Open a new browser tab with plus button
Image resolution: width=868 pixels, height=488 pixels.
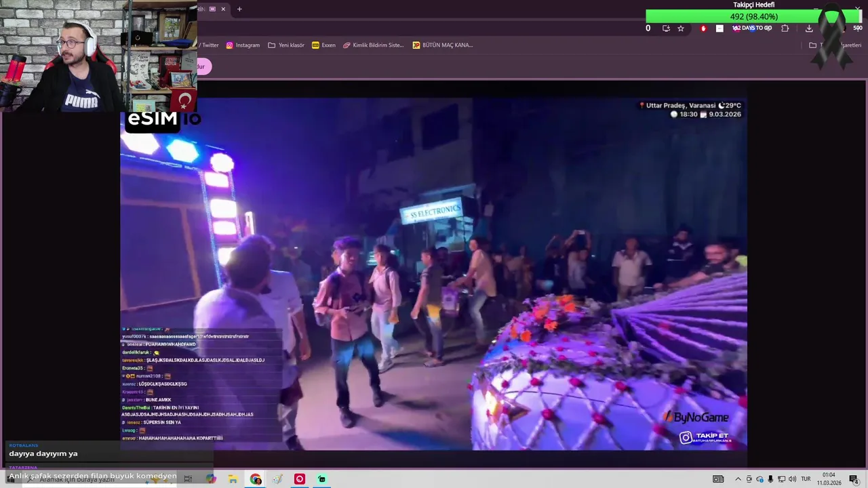point(239,9)
